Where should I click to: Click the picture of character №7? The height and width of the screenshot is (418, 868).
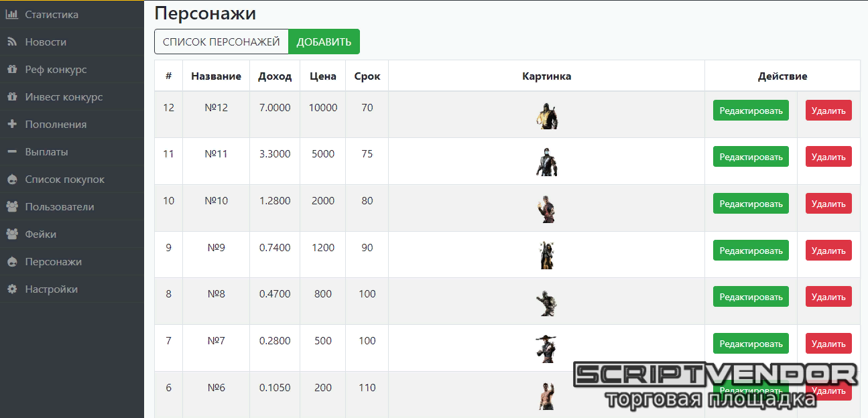[547, 349]
